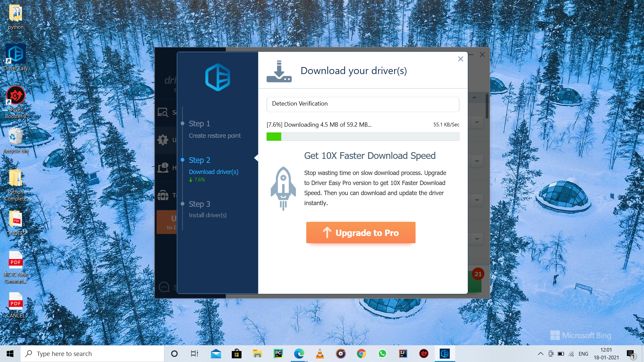Click the battery tray icon

coord(561,354)
